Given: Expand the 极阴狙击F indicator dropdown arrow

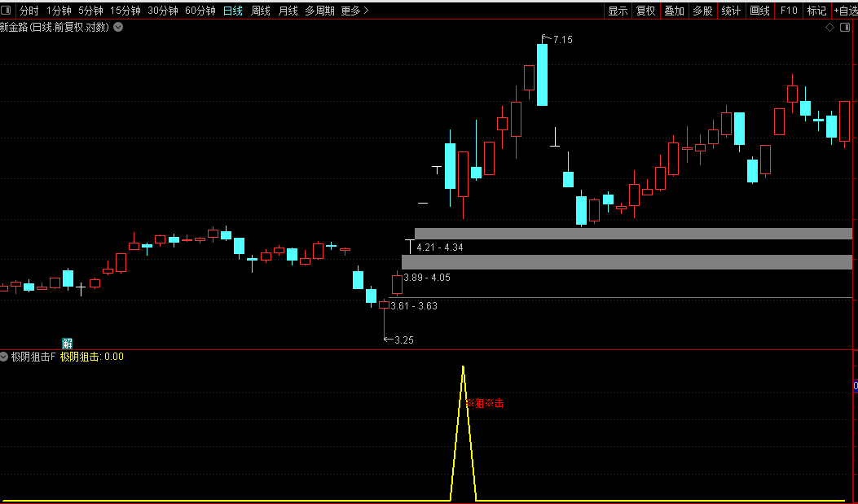Looking at the screenshot, I should [4, 357].
